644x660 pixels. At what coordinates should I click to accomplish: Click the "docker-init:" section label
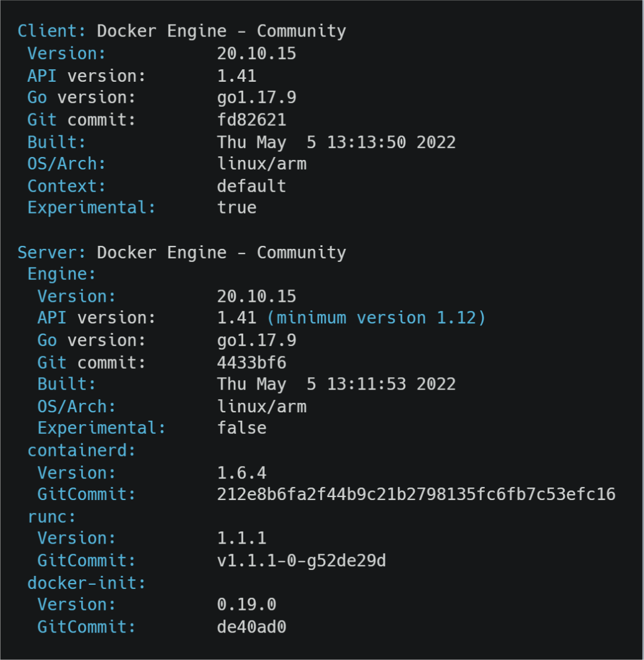[x=86, y=583]
